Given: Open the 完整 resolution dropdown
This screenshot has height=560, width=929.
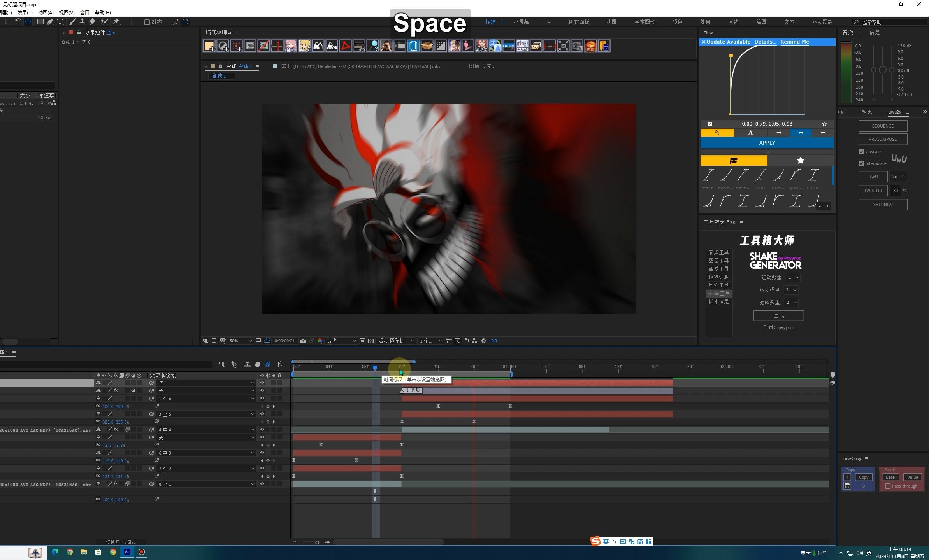Looking at the screenshot, I should (341, 341).
